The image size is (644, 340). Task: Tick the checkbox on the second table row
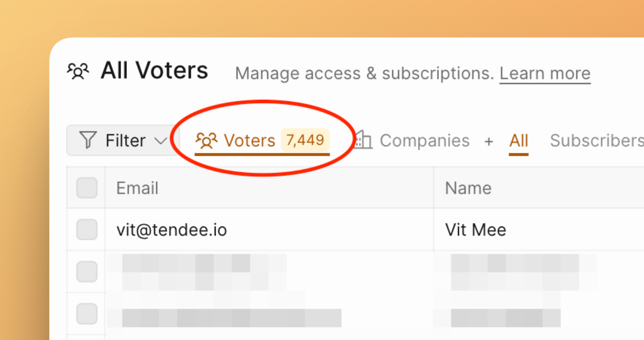(87, 272)
